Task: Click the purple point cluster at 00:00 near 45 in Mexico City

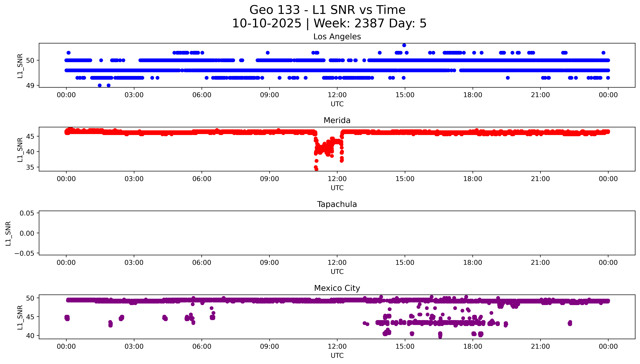Action: pos(67,318)
